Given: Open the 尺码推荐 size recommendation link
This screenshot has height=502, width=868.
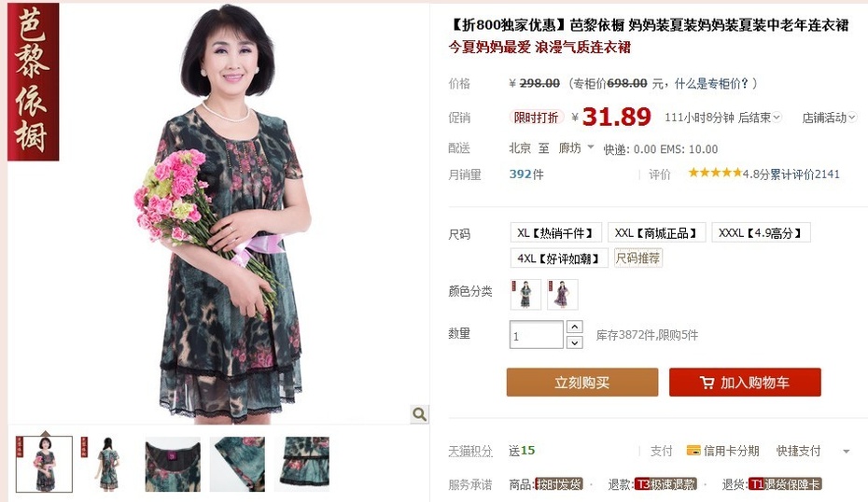Looking at the screenshot, I should pyautogui.click(x=637, y=258).
